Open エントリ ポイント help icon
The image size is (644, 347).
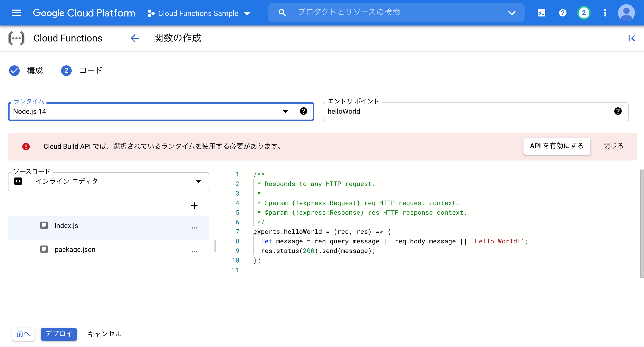[618, 111]
